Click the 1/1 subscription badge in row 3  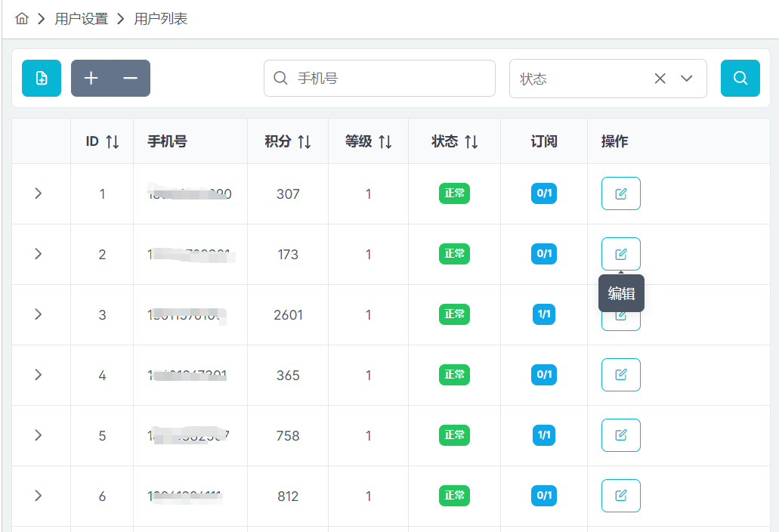coord(544,314)
